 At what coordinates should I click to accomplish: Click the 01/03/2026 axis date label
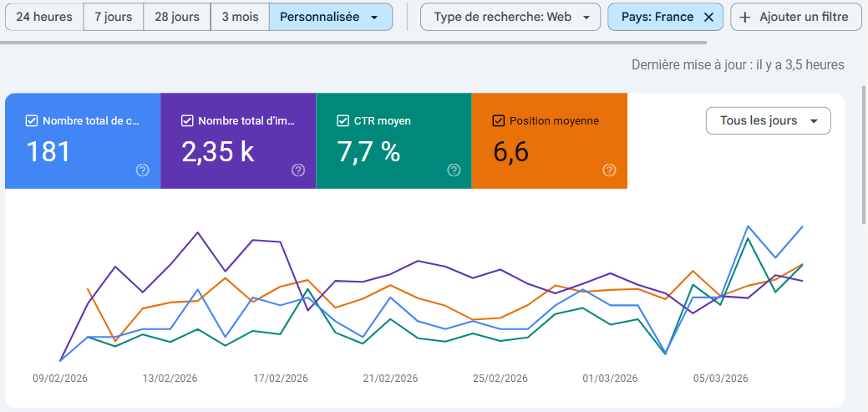pos(610,379)
